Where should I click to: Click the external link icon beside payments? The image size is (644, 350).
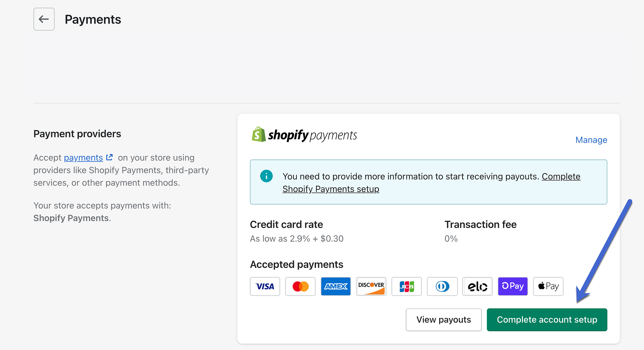tap(109, 157)
